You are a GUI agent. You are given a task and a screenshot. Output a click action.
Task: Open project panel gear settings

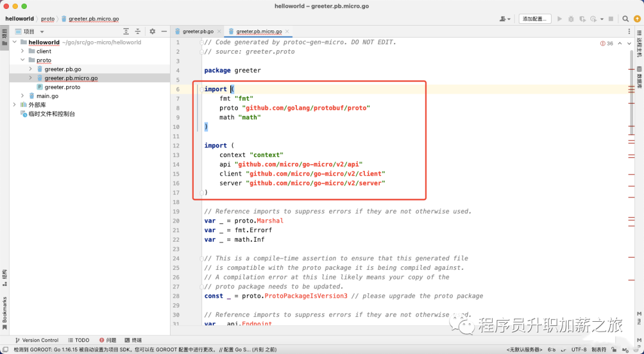click(x=153, y=31)
